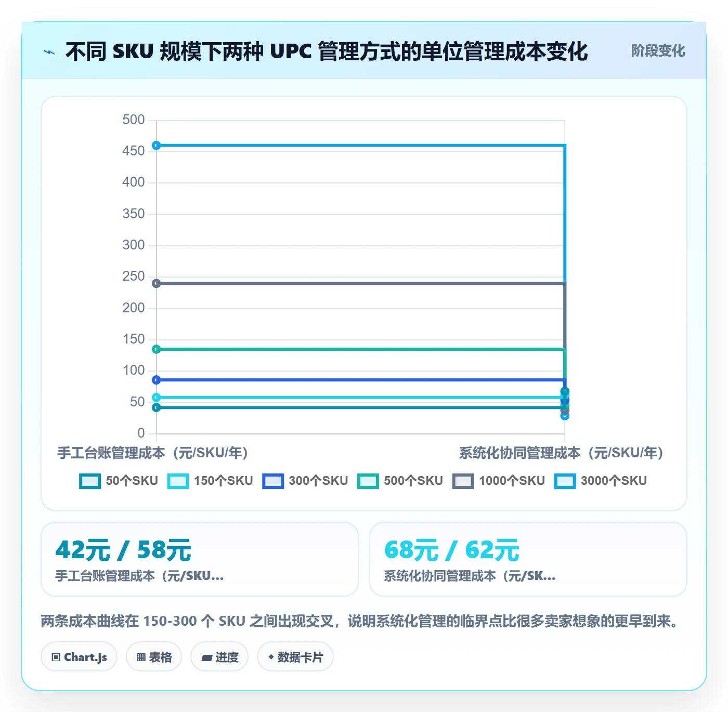Select the Chart.js tag

[x=79, y=657]
